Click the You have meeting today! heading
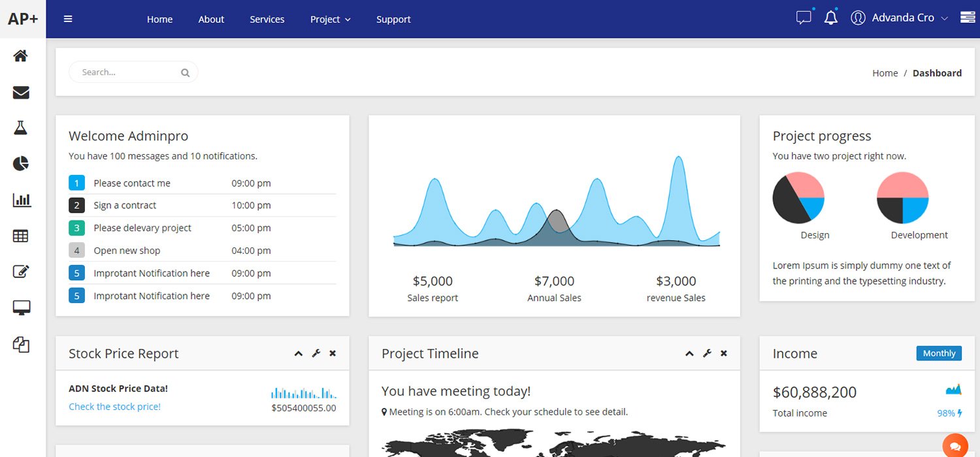Viewport: 980px width, 457px height. (456, 391)
